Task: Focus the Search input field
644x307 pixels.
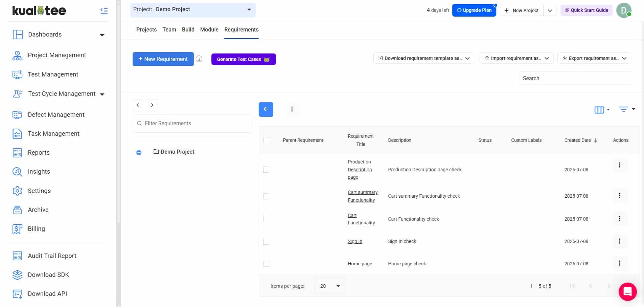Action: click(576, 78)
